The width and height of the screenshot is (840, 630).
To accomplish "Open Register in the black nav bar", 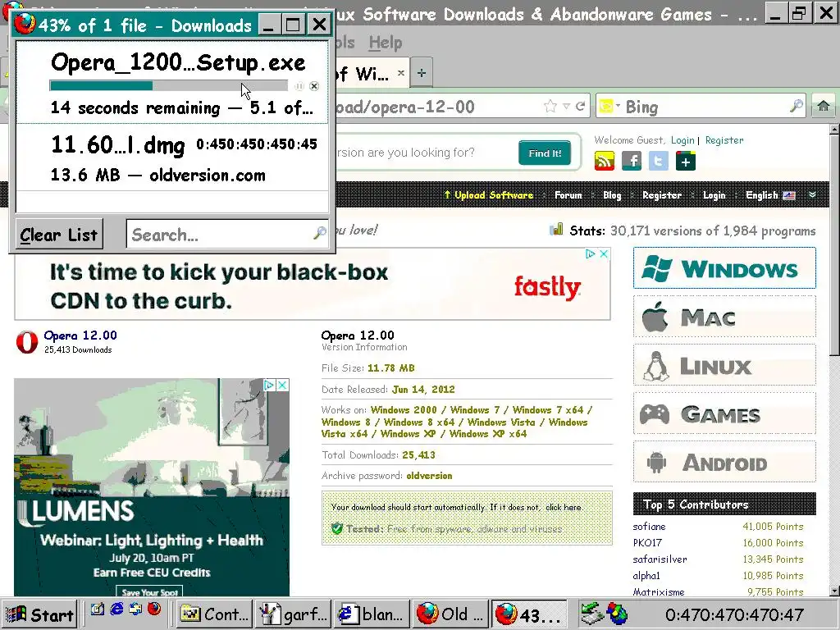I will tap(662, 195).
